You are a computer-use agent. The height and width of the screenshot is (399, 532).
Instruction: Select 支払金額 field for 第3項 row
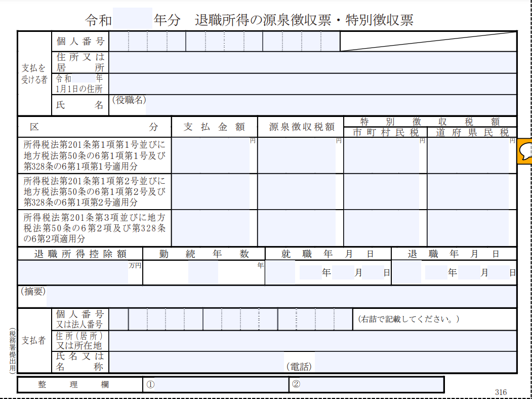point(211,228)
